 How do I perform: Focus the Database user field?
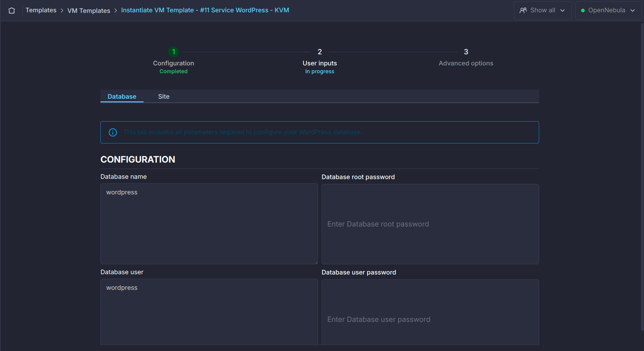click(209, 312)
